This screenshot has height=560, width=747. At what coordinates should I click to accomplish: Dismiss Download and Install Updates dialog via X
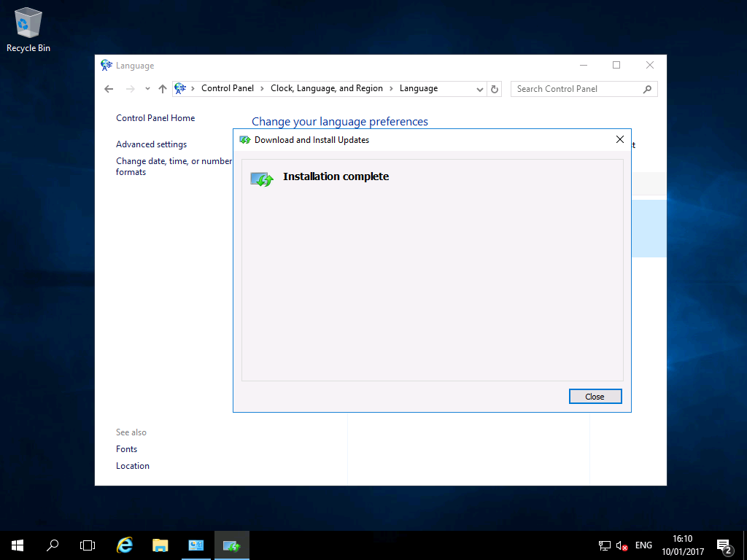[x=620, y=139]
